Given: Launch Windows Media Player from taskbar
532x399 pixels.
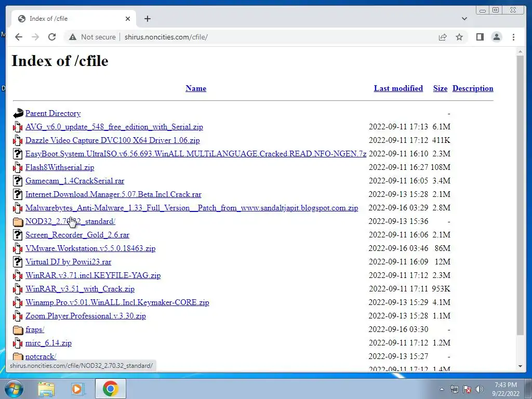Looking at the screenshot, I should [x=78, y=389].
